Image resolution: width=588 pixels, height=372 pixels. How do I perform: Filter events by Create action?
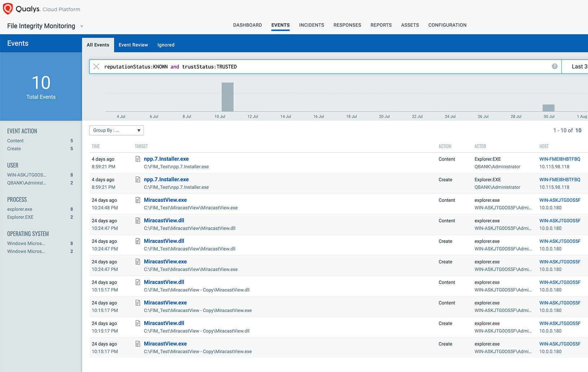pos(14,148)
